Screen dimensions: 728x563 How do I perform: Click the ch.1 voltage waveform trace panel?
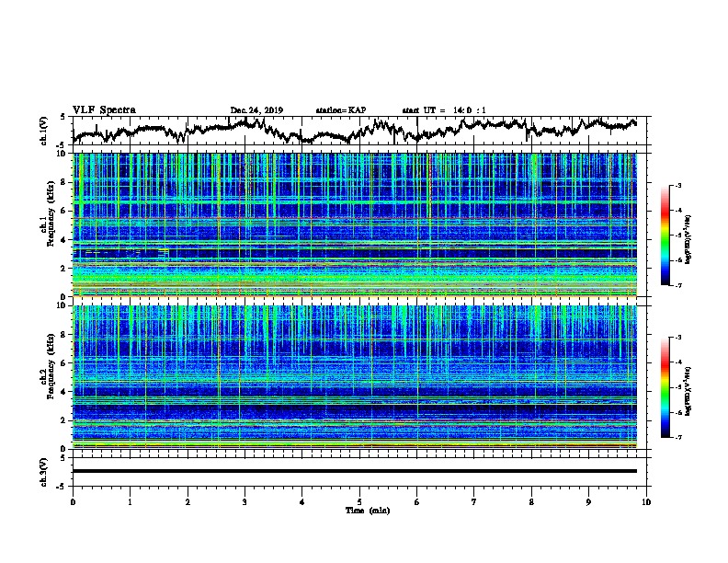pyautogui.click(x=359, y=131)
